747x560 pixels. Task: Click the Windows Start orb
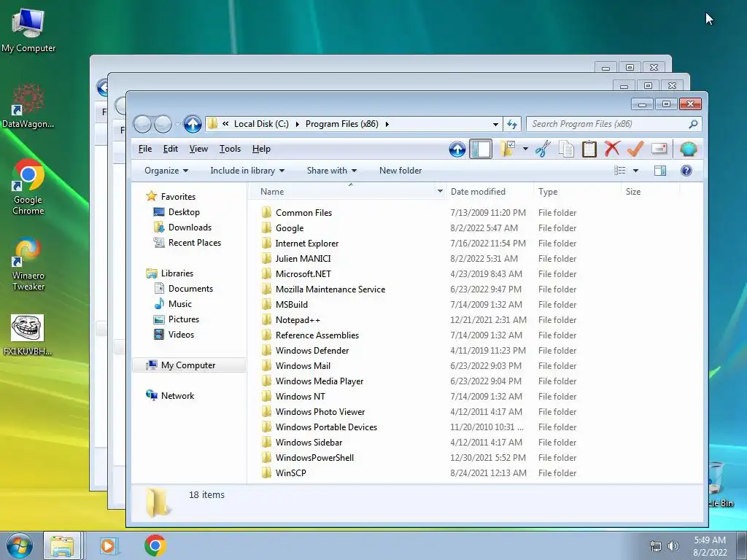coord(20,545)
